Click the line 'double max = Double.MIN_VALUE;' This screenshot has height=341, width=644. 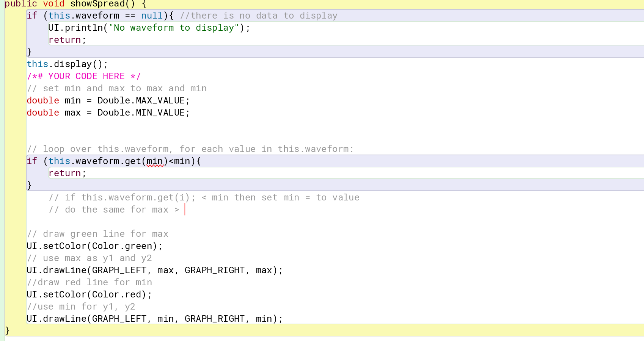[108, 113]
